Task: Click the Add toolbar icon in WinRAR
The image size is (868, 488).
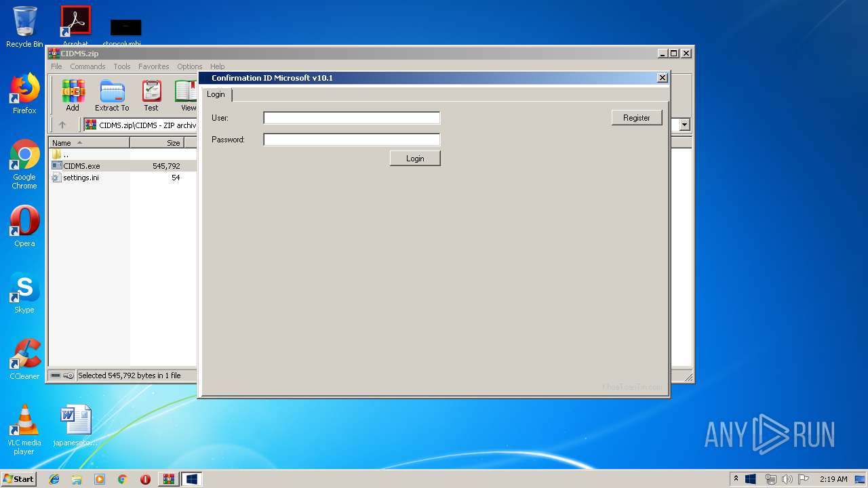Action: point(73,96)
